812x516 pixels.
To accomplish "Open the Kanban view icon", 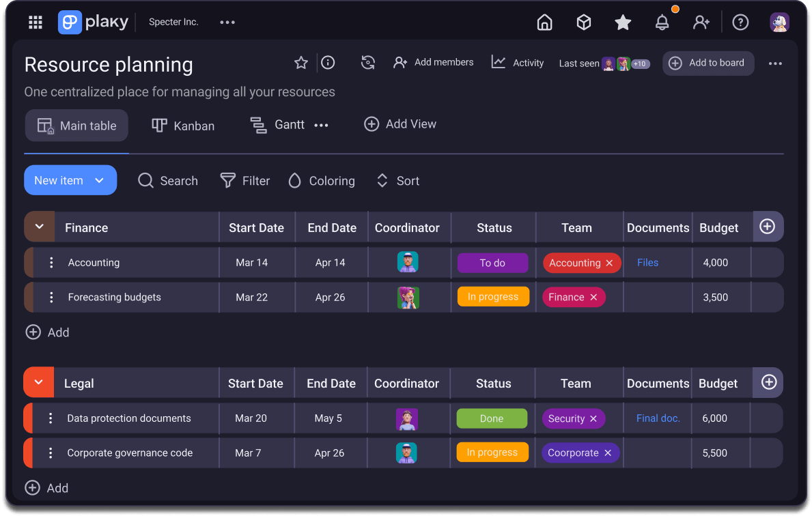I will (x=159, y=125).
